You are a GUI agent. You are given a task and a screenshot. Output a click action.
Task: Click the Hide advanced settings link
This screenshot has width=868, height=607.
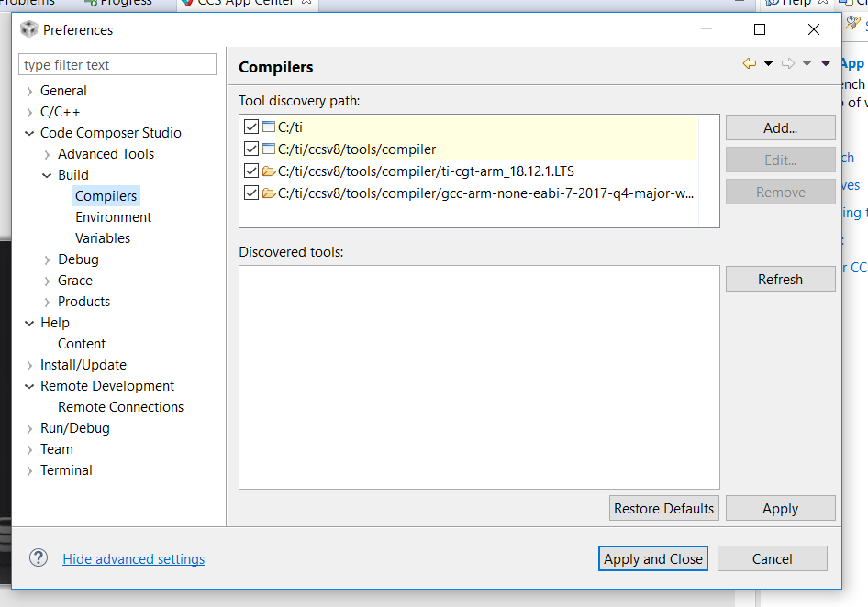[x=134, y=559]
